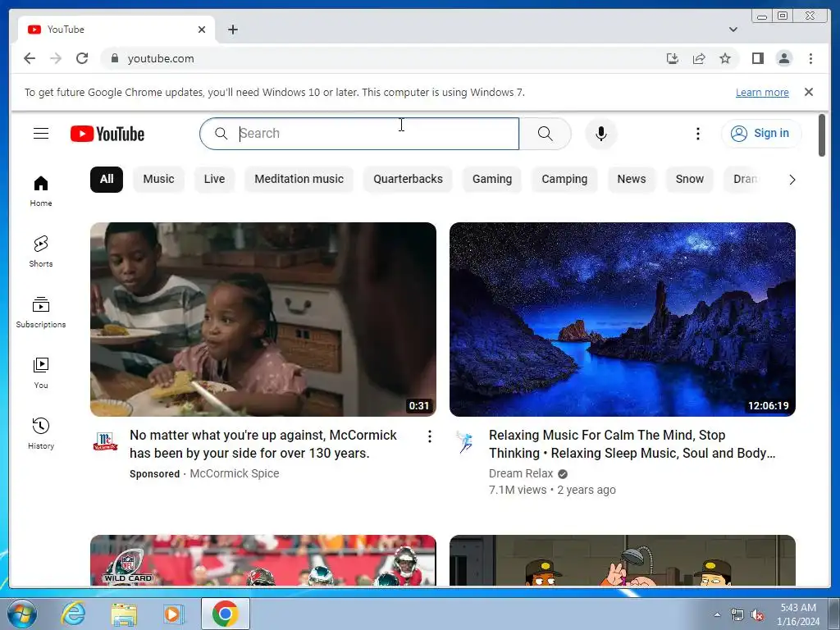Open Windows Explorer from the taskbar

[x=124, y=614]
